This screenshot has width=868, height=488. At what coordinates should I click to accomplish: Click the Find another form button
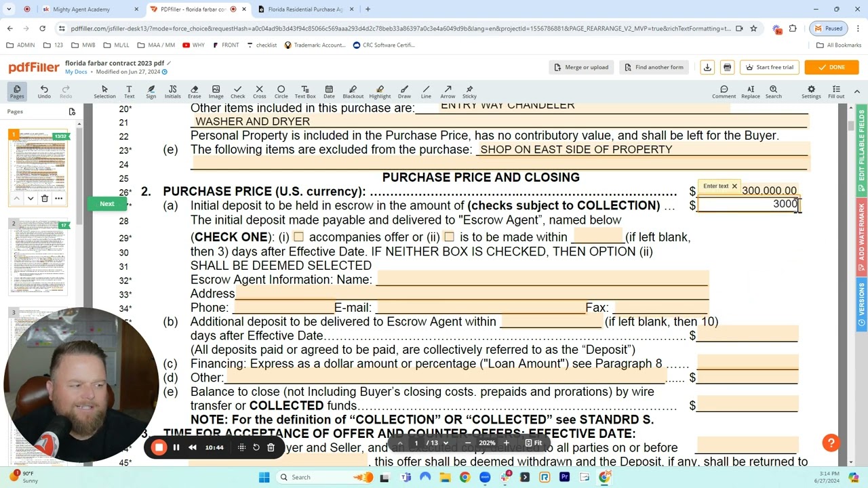[x=653, y=67]
